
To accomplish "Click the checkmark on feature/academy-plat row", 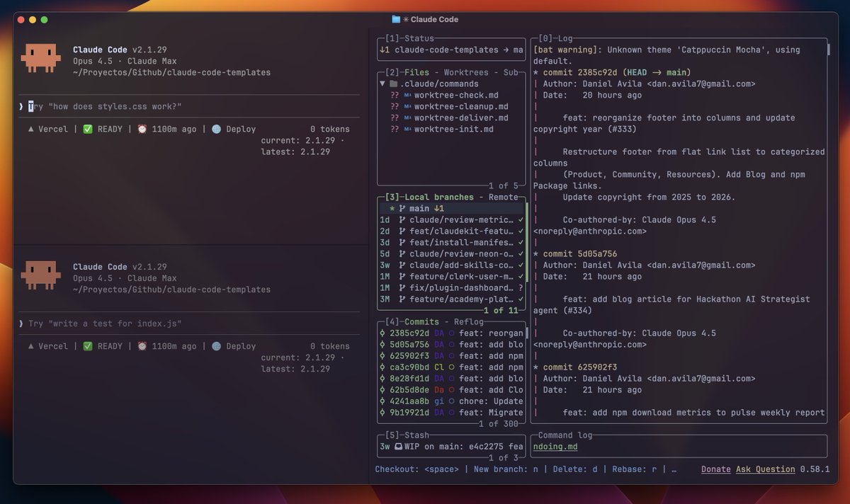I will coord(521,299).
